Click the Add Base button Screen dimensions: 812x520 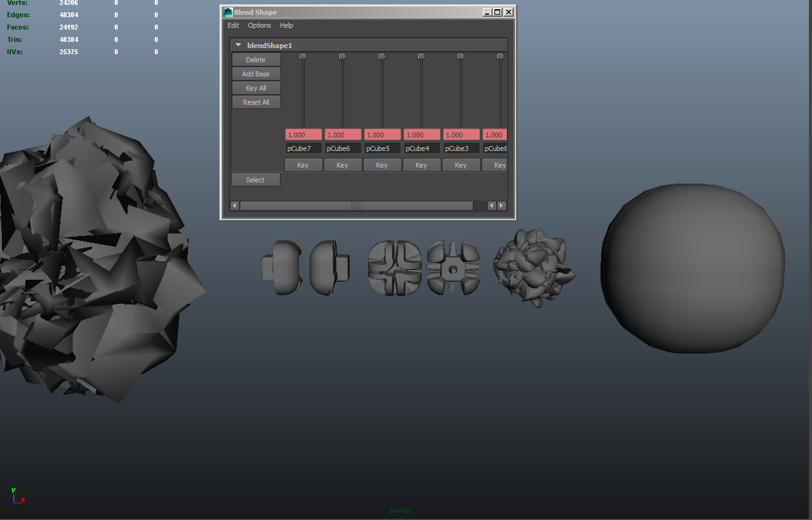click(x=256, y=73)
